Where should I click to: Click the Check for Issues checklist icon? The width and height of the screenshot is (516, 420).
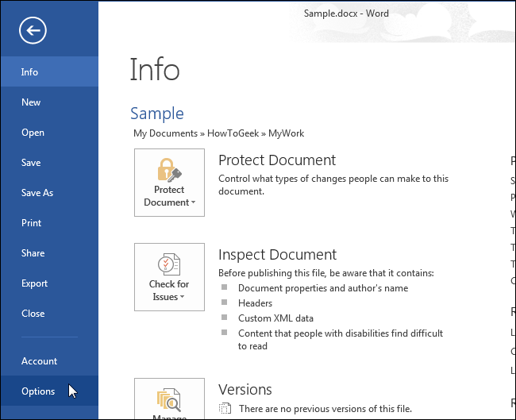tap(169, 264)
